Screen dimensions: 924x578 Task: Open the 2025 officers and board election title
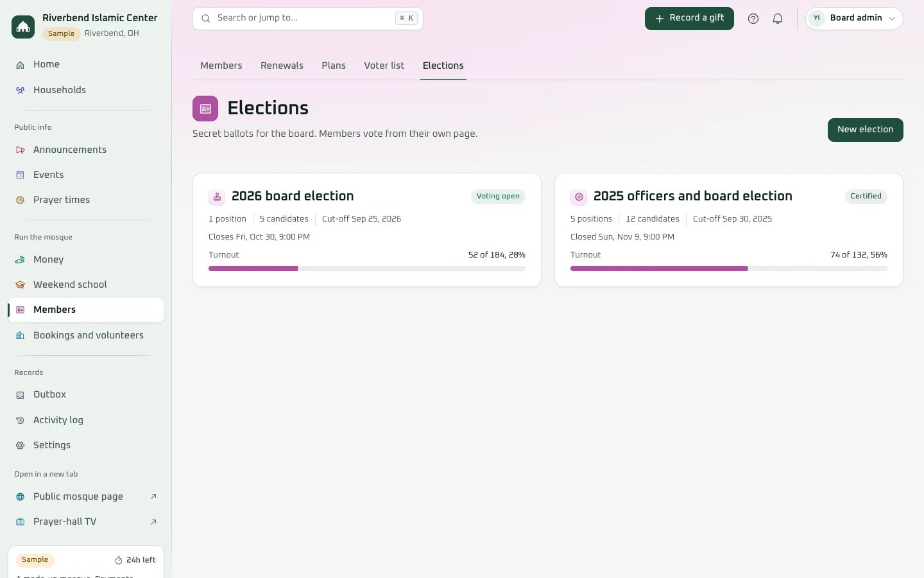(693, 197)
